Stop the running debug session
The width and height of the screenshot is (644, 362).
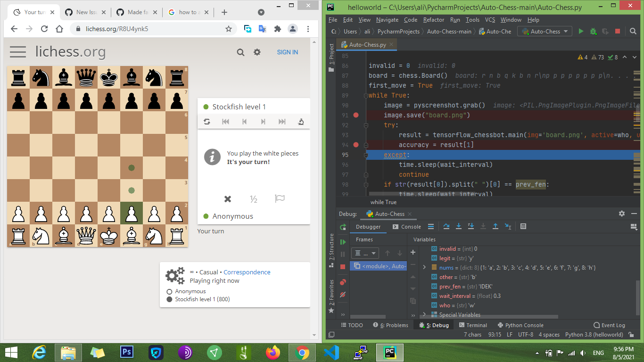(343, 267)
